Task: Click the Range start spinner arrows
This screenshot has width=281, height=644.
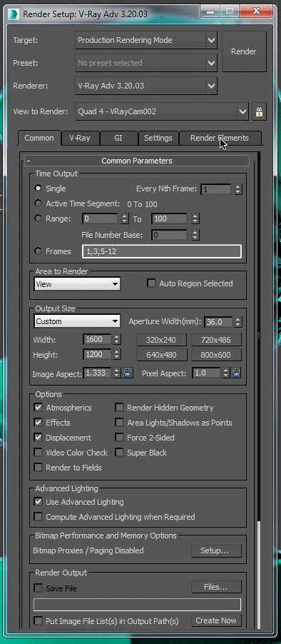Action: [x=125, y=219]
